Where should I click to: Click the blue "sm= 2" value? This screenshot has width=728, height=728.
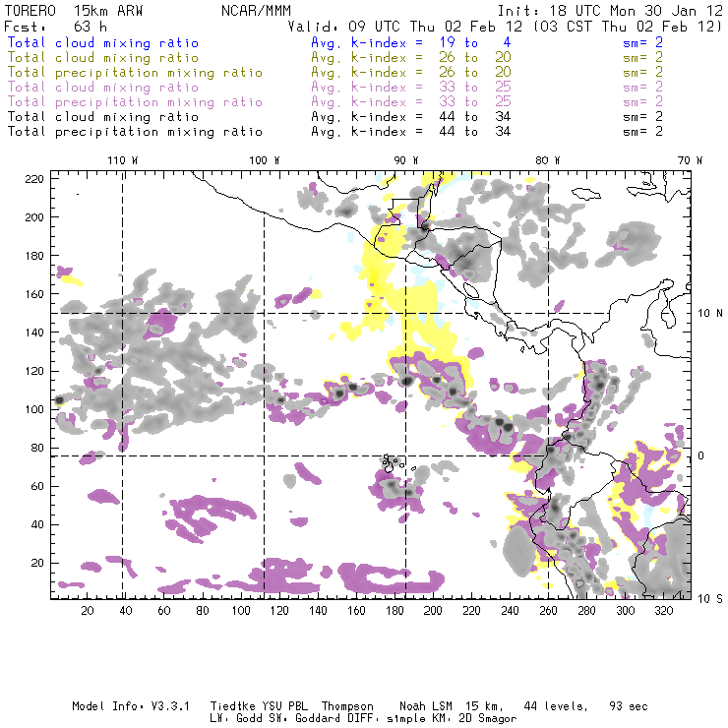pos(642,43)
